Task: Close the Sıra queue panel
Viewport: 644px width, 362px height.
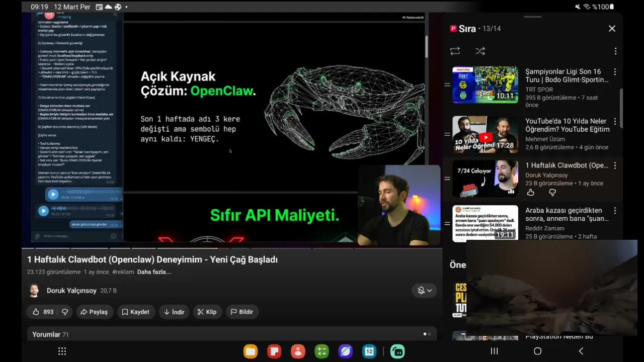Action: pos(612,29)
